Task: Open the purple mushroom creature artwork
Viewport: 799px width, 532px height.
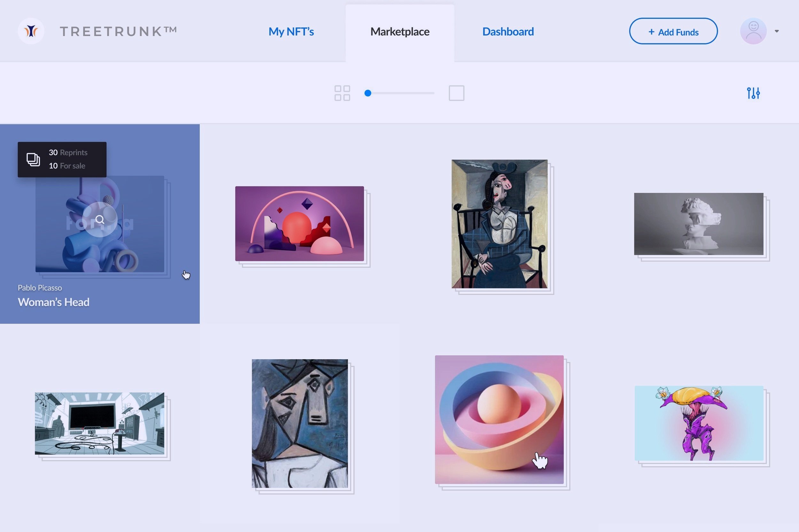Action: (699, 423)
